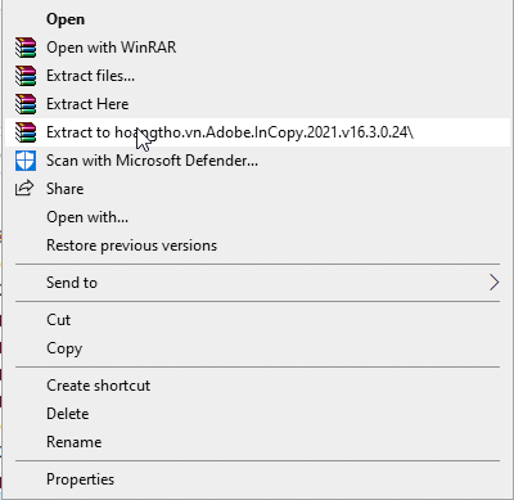This screenshot has width=514, height=500.
Task: Choose Create shortcut
Action: (257, 386)
